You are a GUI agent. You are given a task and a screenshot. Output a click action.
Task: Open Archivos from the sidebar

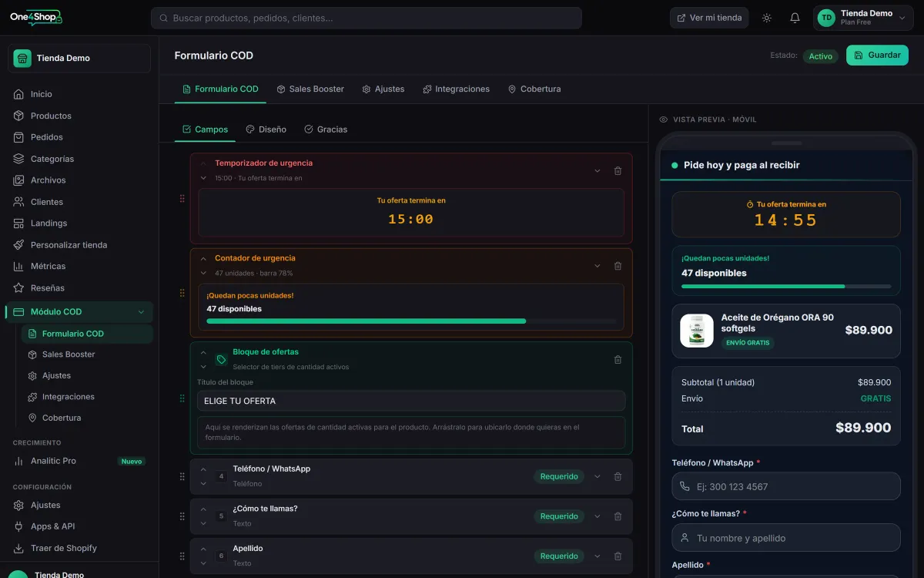[79, 180]
